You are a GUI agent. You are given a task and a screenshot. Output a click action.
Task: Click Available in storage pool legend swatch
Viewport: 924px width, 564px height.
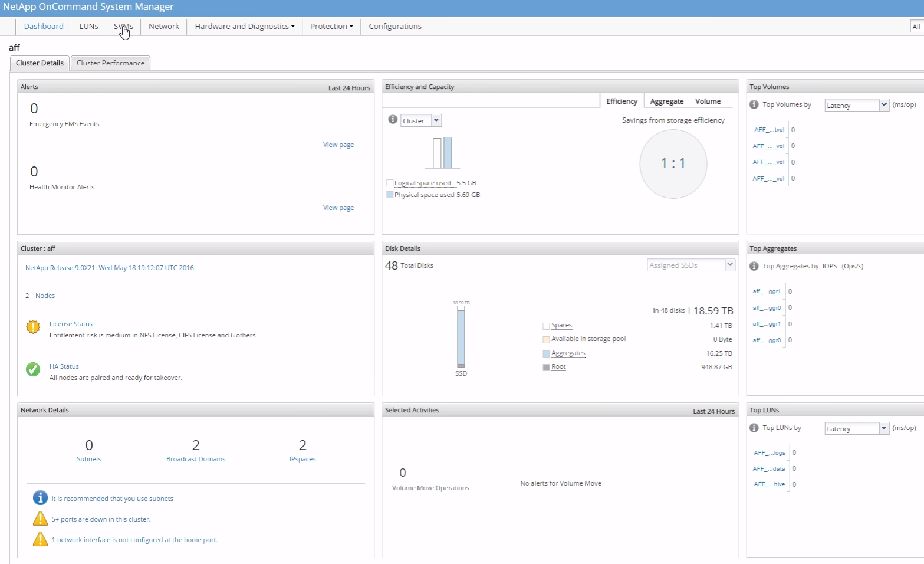pyautogui.click(x=546, y=339)
